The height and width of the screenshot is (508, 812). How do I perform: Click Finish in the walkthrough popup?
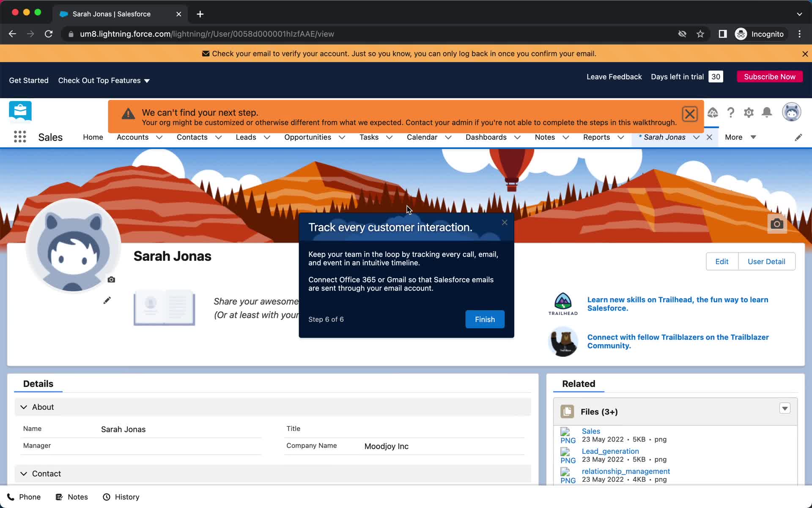485,319
